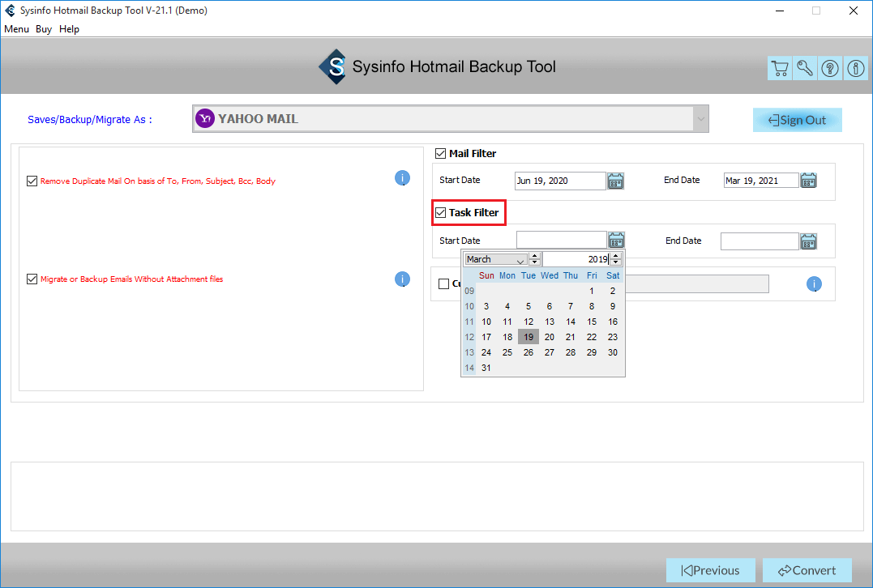Choose day 22 in the calendar
This screenshot has width=873, height=588.
[591, 337]
